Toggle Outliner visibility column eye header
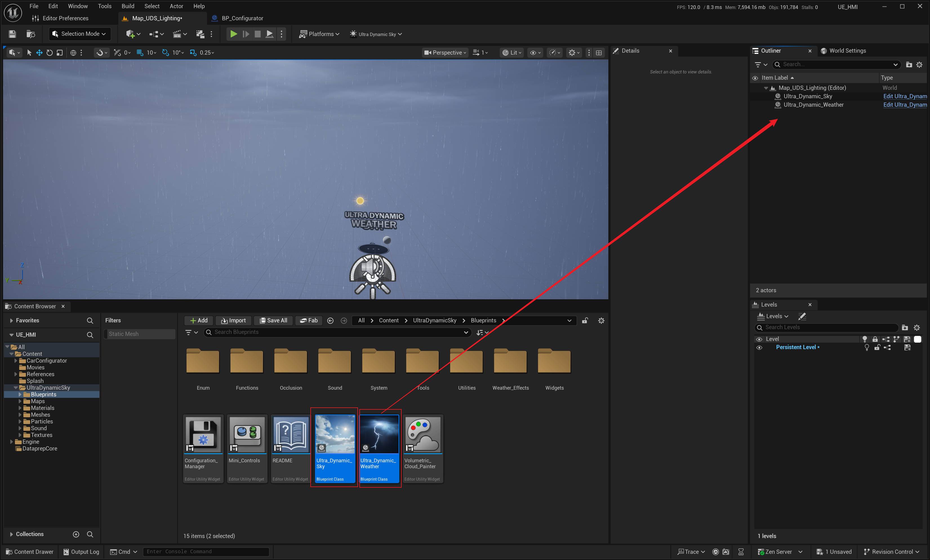 point(755,78)
